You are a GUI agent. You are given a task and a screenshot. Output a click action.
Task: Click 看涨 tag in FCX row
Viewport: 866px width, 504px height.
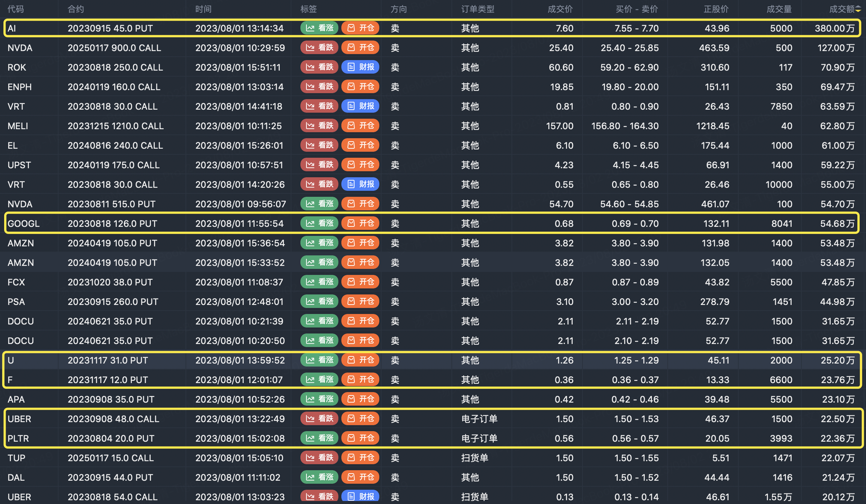coord(319,282)
